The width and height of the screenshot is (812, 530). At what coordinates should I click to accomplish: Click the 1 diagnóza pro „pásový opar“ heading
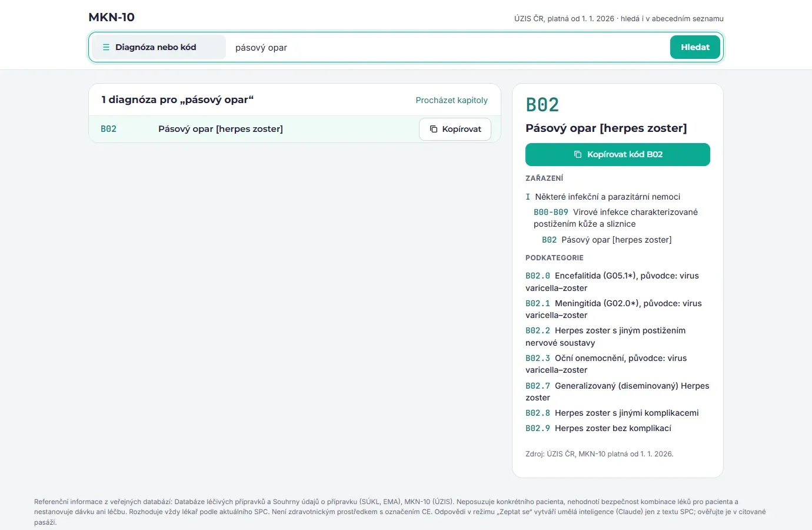[x=177, y=100]
